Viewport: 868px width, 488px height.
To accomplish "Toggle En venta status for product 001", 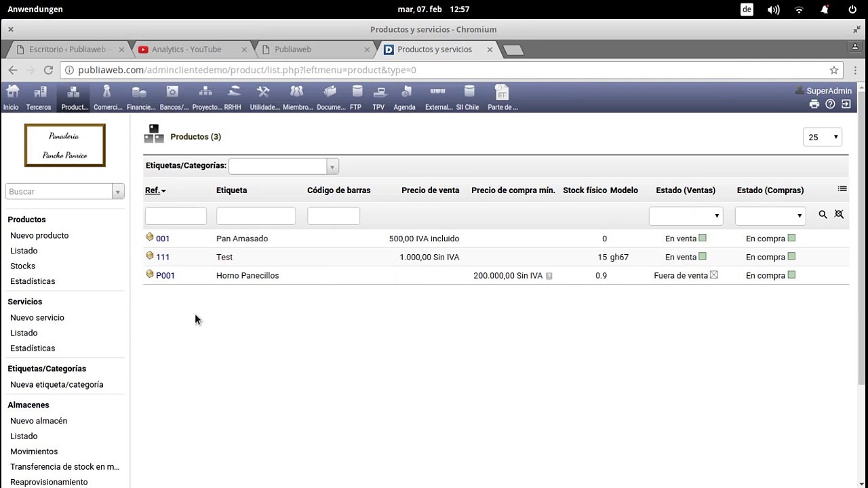I will tap(703, 238).
